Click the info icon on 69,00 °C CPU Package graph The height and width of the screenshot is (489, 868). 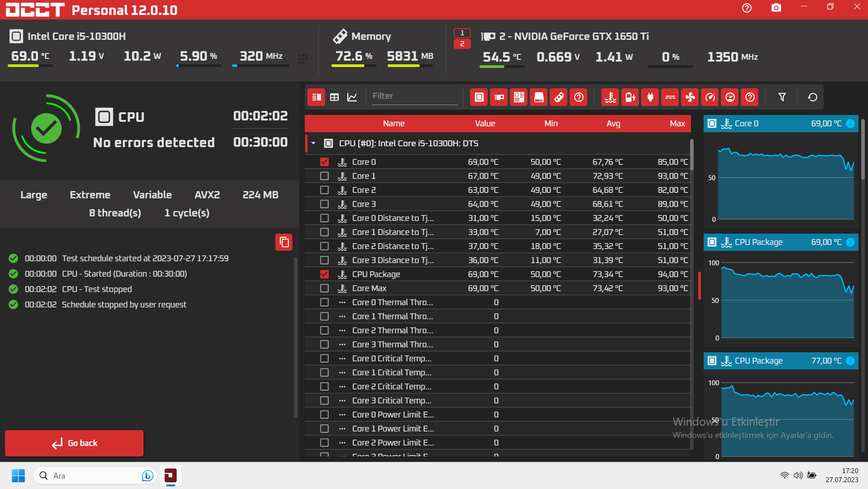click(x=850, y=242)
